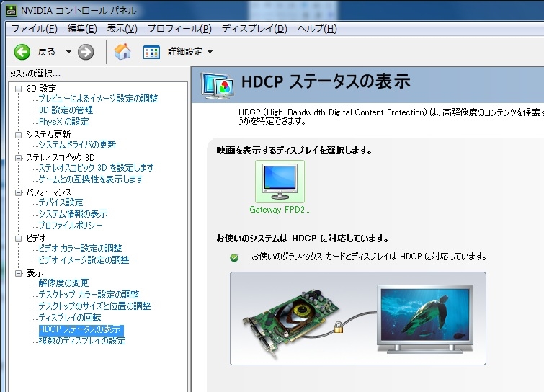Open システムドライバの更新 link

[x=77, y=145]
